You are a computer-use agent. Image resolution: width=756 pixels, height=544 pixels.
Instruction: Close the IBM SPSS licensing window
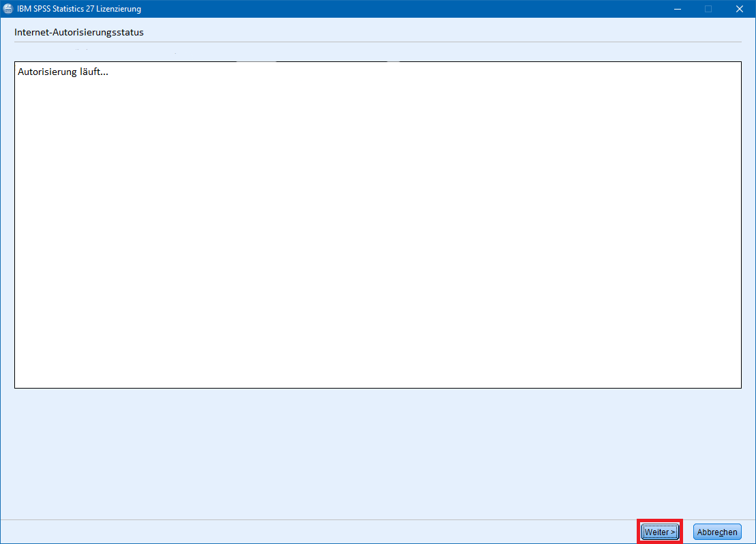(740, 9)
